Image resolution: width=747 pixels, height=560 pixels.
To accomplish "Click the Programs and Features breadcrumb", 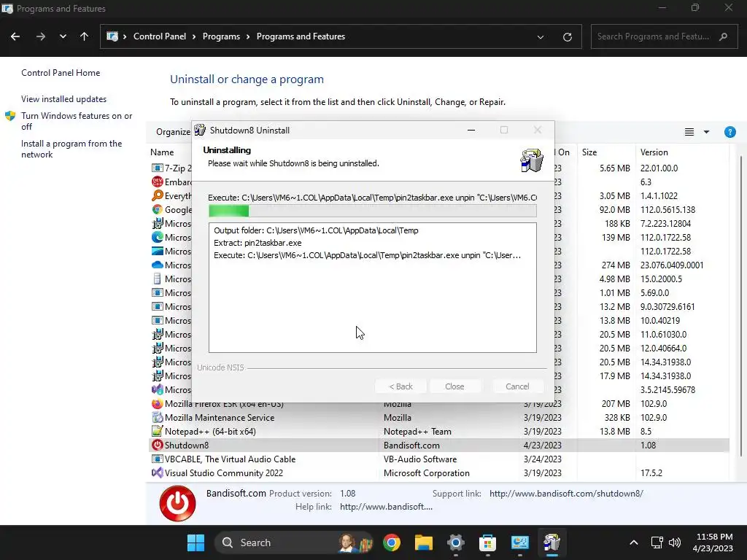I will (301, 36).
